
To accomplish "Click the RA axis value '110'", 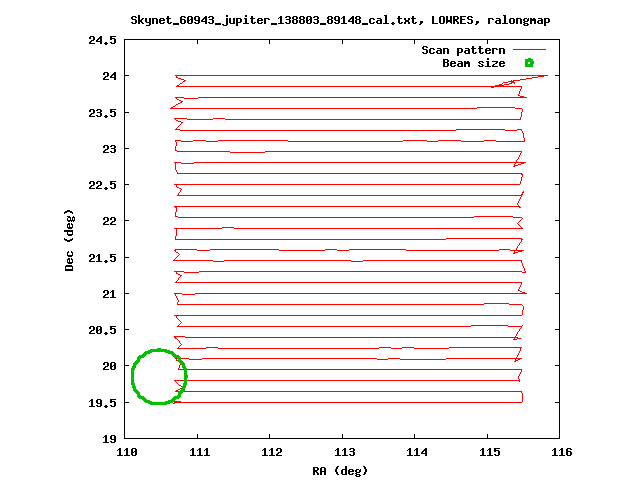I will point(127,452).
